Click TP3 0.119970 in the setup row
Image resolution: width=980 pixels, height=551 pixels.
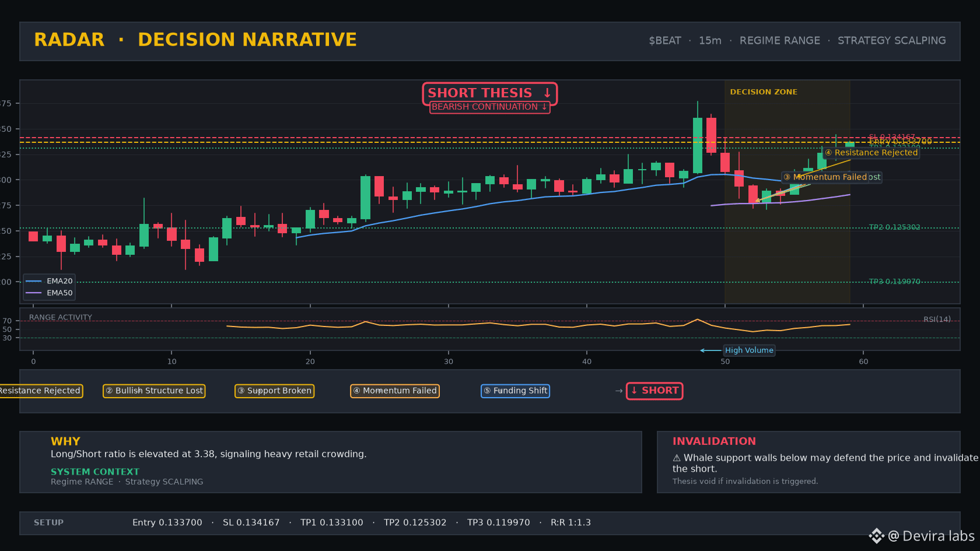(x=499, y=523)
